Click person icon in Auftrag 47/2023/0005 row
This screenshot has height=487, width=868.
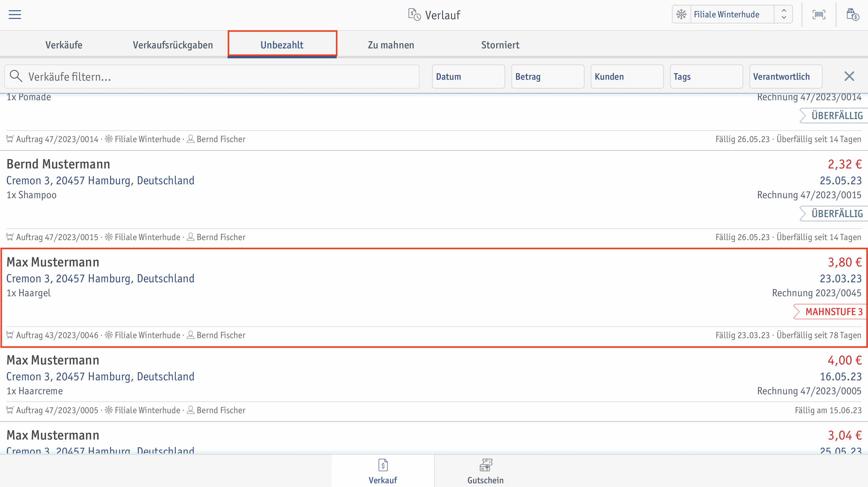tap(190, 410)
